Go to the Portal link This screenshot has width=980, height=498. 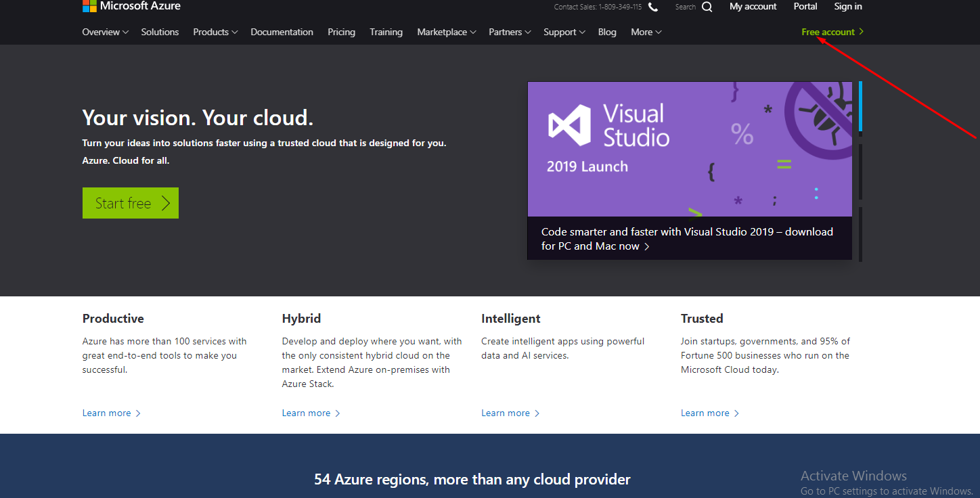point(805,6)
